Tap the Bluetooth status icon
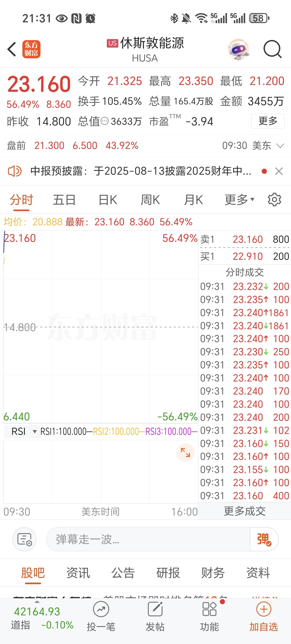Image resolution: width=291 pixels, height=644 pixels. coord(174,18)
